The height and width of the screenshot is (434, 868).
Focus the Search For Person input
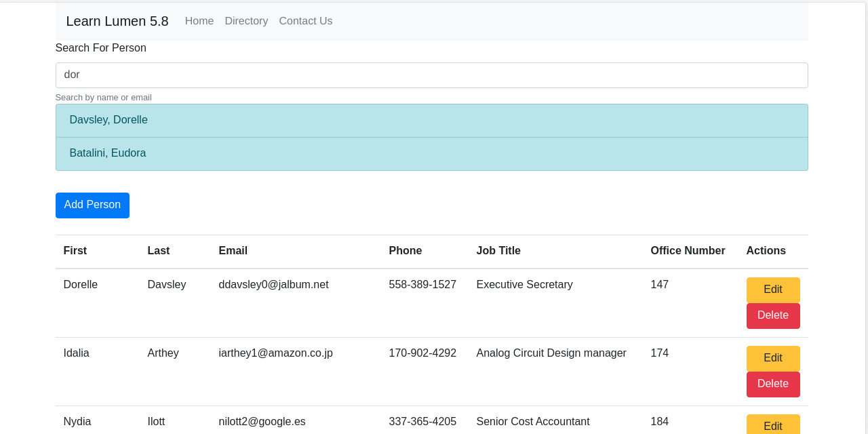pos(431,75)
